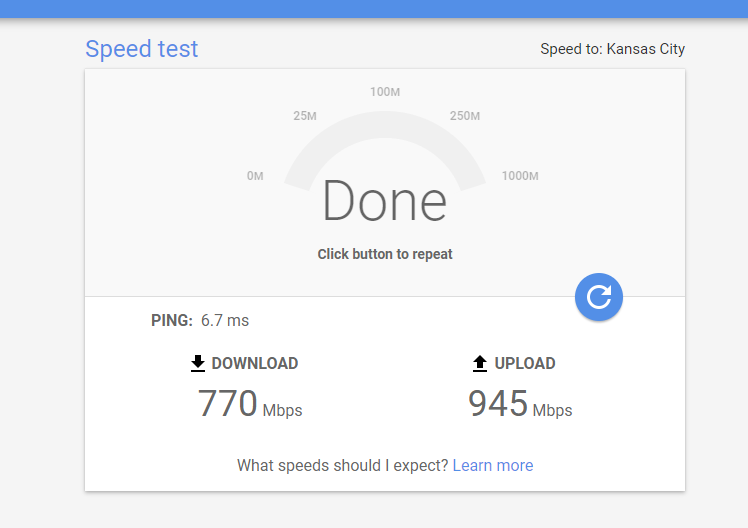Click the 770 Mbps download result
748x528 pixels.
pyautogui.click(x=249, y=404)
